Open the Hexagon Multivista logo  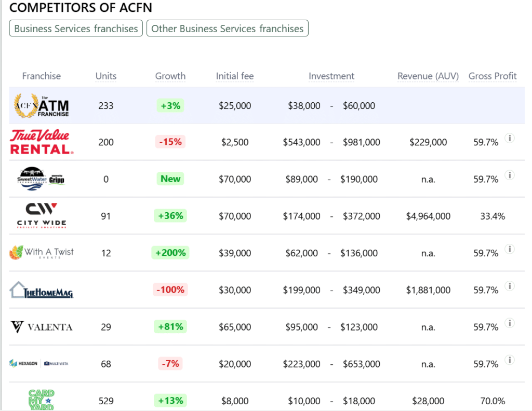point(38,364)
